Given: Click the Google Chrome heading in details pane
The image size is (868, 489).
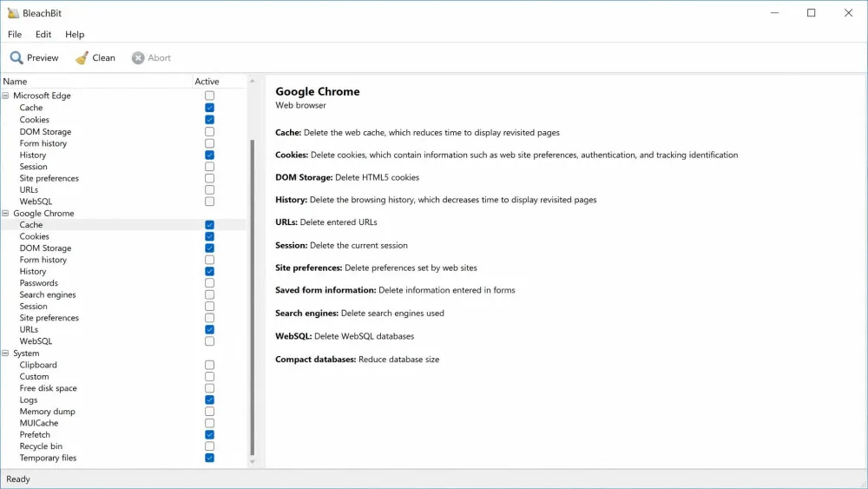Looking at the screenshot, I should [318, 91].
